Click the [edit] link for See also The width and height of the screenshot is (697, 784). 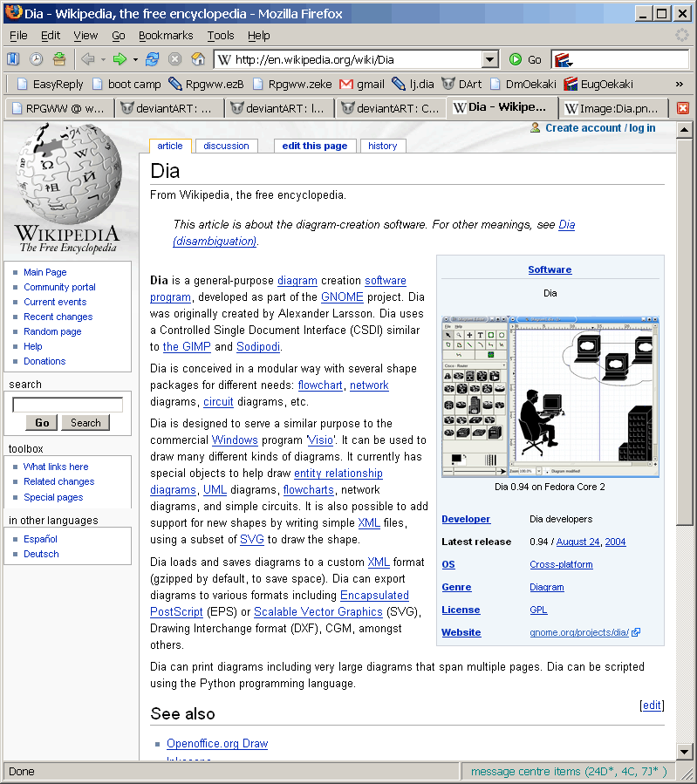tap(652, 705)
